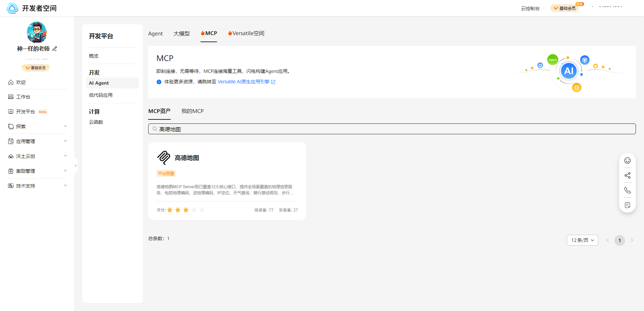Select the MCP资产 sub-tab
Screen dimensions: 644x311
(159, 111)
